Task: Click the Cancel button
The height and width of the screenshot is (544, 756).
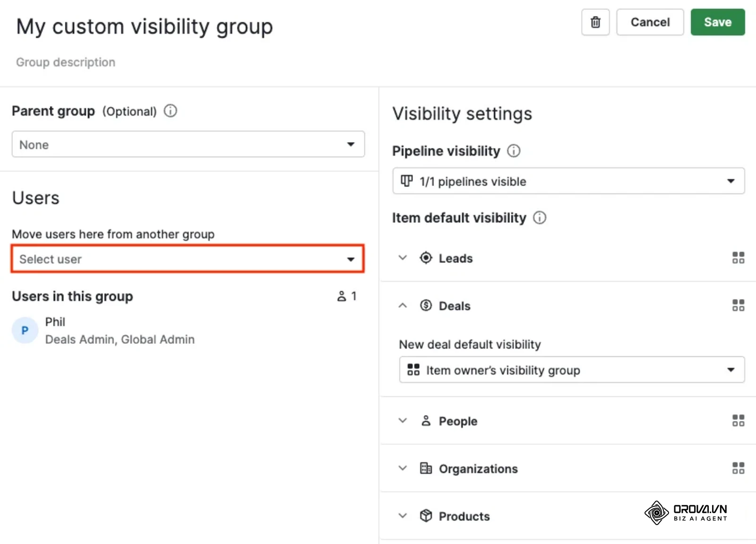Action: coord(650,22)
